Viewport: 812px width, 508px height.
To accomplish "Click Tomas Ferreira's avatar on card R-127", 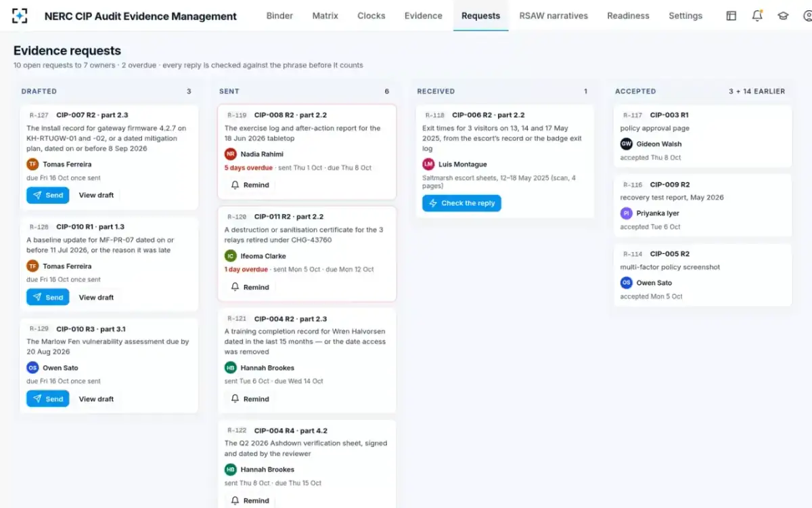I will coord(32,164).
